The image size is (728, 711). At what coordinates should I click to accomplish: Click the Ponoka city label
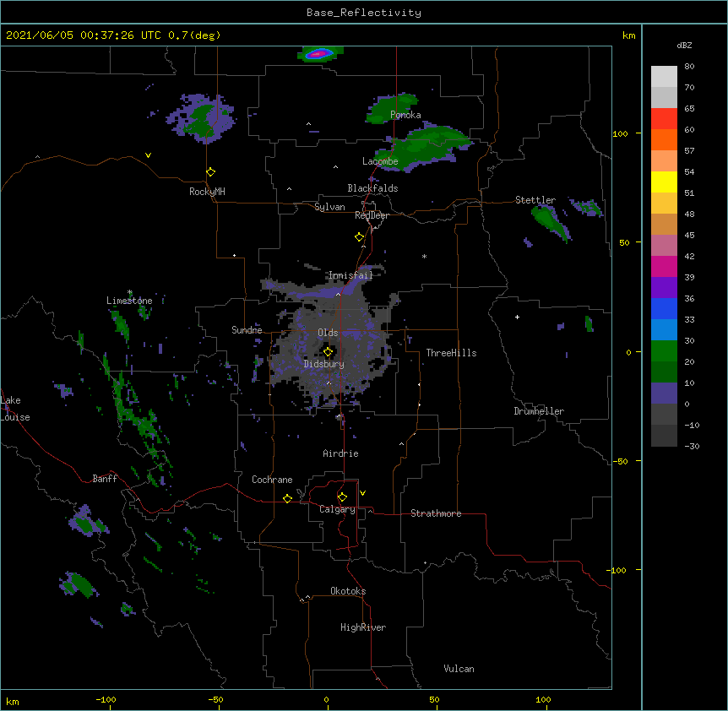(x=405, y=115)
